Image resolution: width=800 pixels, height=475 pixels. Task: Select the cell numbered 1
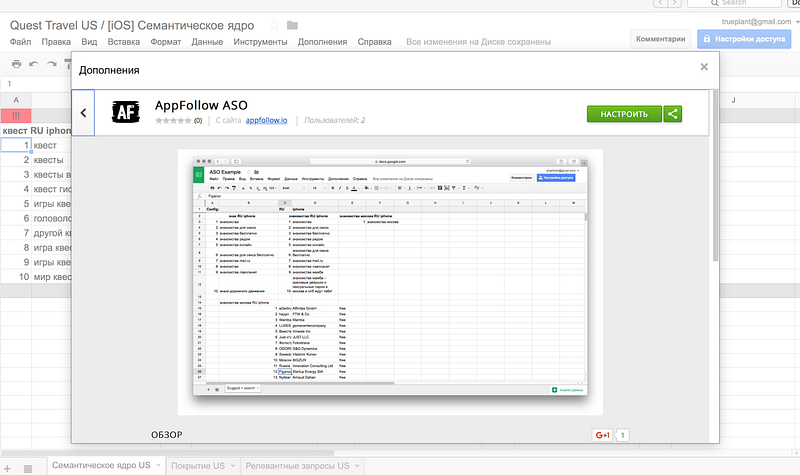(x=16, y=145)
